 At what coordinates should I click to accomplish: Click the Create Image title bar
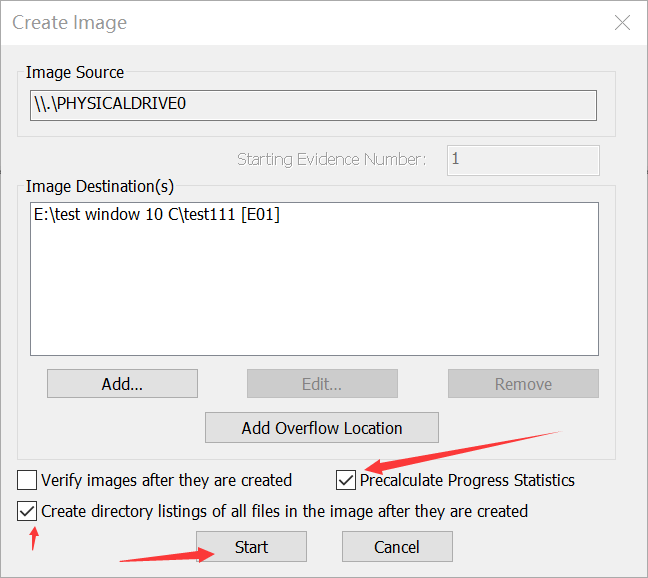pos(300,23)
